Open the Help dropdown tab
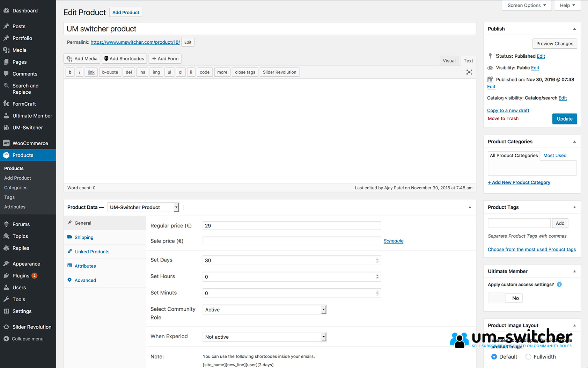 (567, 5)
